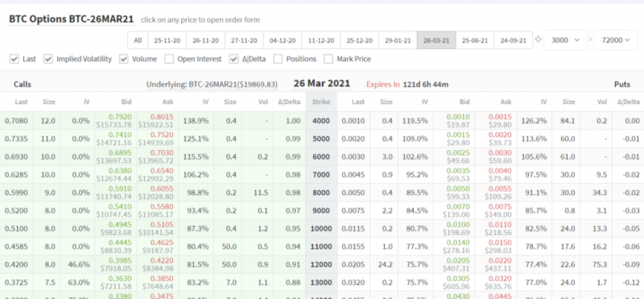Switch to the 25-12-20 expiry tab

pos(359,40)
